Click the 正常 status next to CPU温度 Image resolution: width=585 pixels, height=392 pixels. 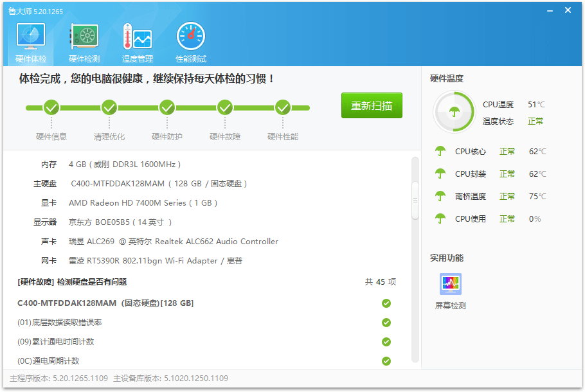point(535,120)
